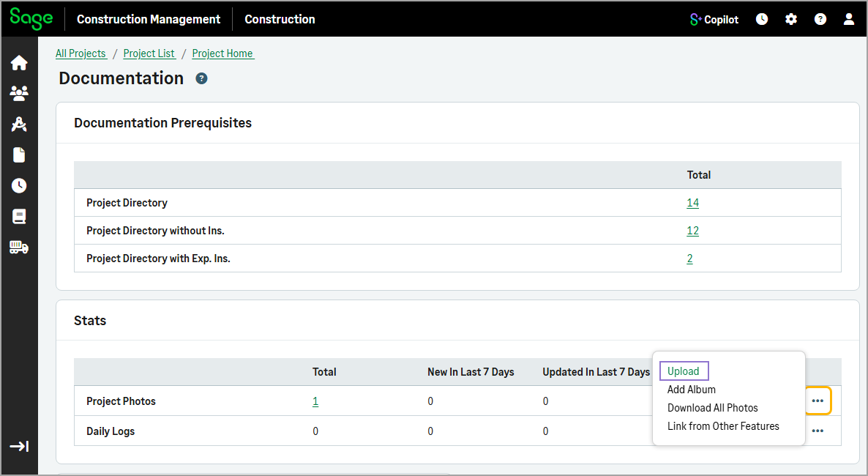
Task: Select Add Album menu option
Action: point(692,390)
